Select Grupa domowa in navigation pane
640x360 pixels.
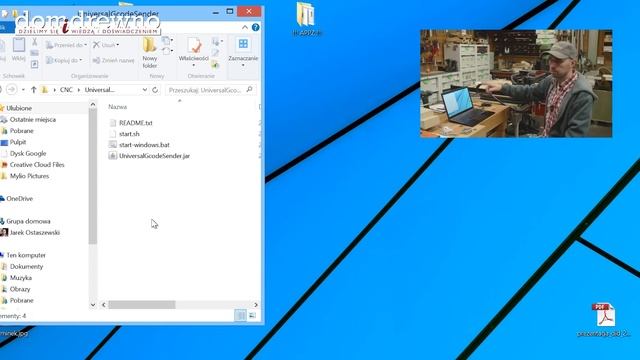pyautogui.click(x=28, y=221)
